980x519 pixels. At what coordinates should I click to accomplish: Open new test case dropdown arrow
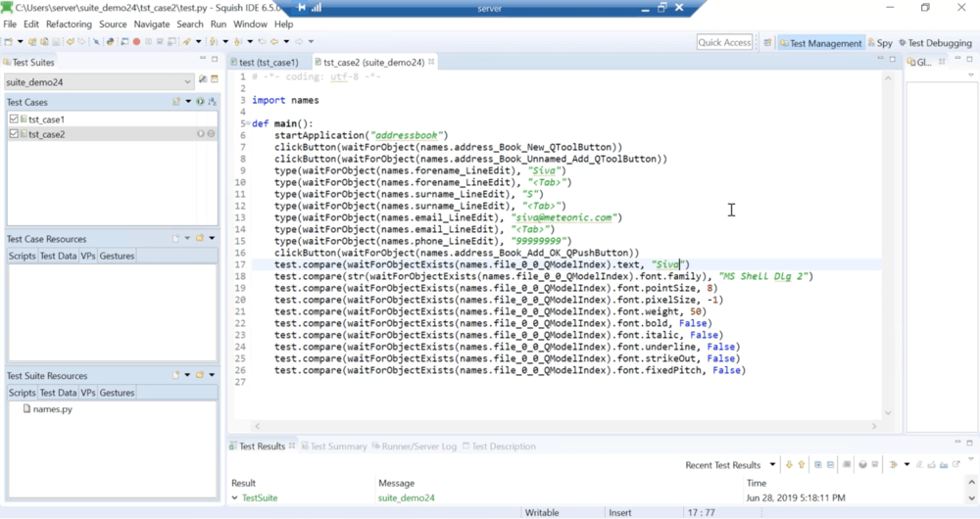187,101
